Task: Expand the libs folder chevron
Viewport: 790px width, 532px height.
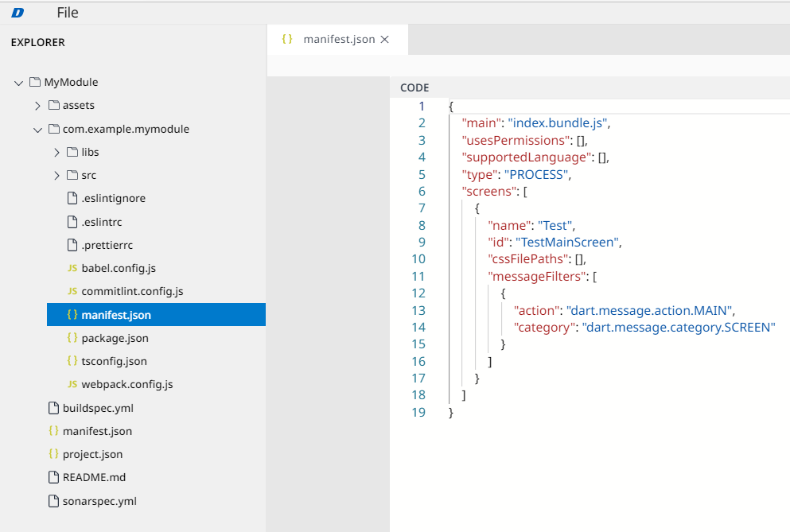Action: [57, 152]
